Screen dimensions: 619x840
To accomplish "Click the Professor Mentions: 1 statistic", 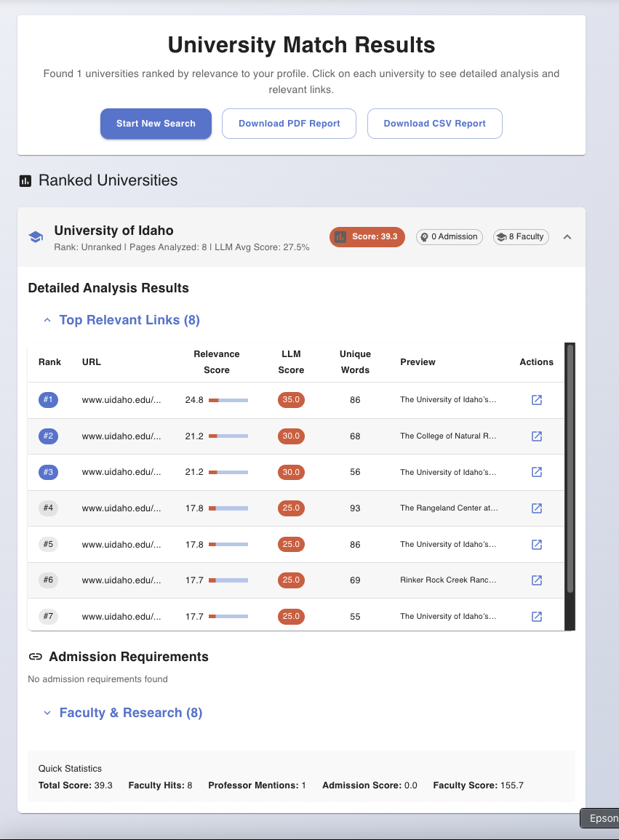I will (257, 785).
